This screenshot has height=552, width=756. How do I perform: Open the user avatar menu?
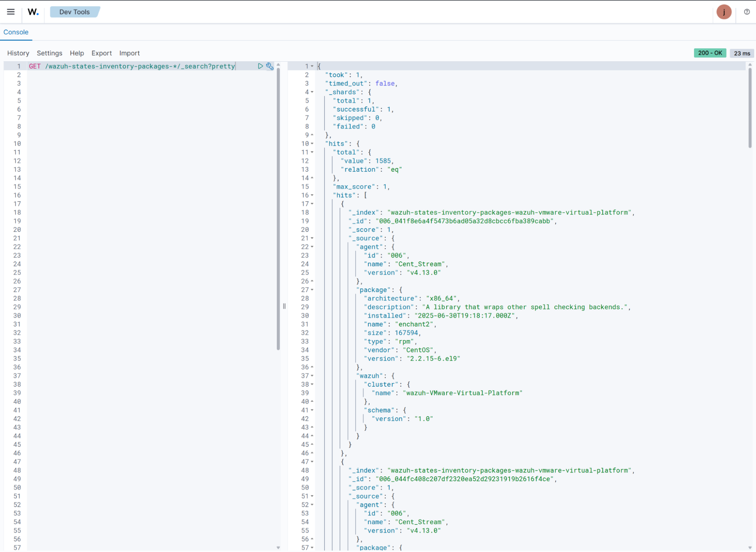pos(723,12)
